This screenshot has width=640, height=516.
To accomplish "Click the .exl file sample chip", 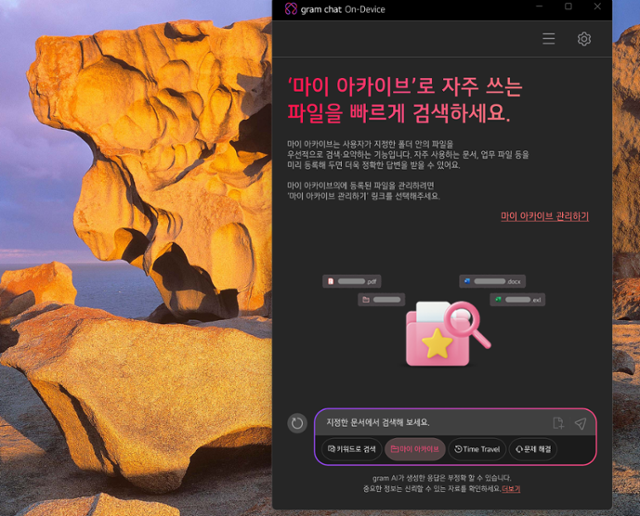I will (x=518, y=300).
